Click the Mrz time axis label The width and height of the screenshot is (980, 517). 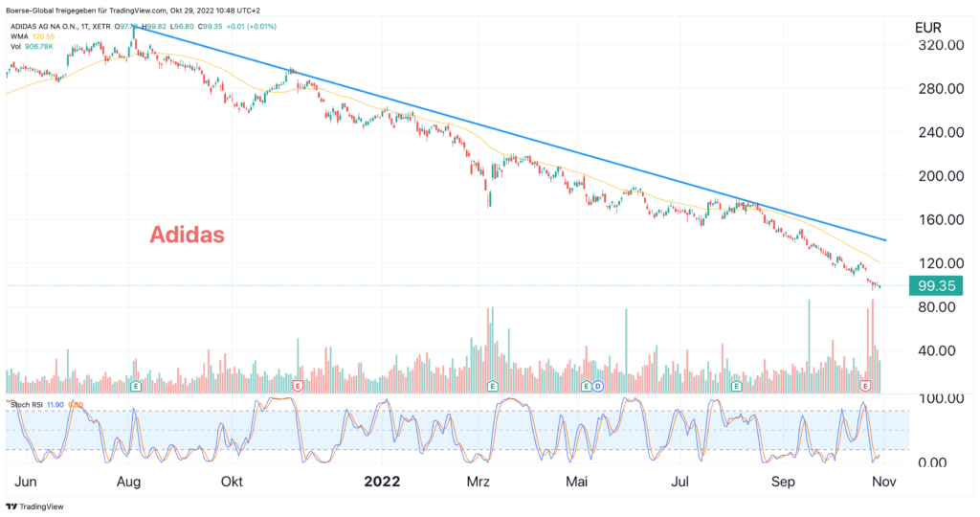[479, 482]
